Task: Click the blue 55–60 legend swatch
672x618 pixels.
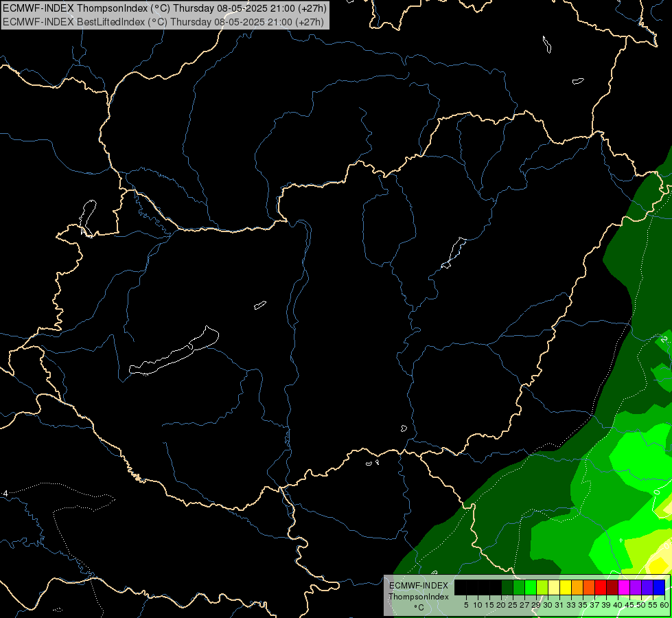Action: 659,587
